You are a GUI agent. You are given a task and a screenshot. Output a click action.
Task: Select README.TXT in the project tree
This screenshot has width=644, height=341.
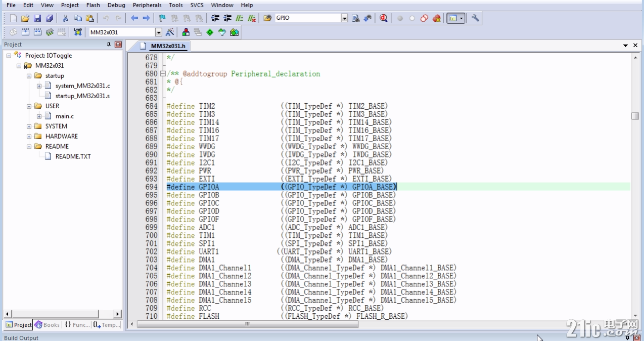click(x=73, y=157)
